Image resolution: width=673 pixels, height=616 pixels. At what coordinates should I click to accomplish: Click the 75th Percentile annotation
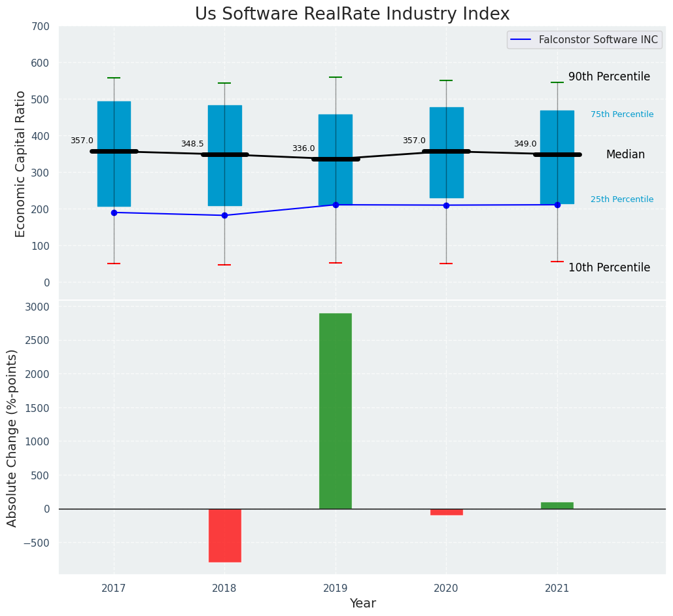621,114
